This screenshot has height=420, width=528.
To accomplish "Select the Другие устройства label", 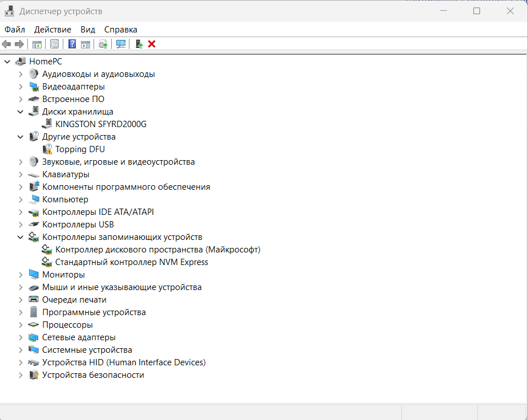I will [79, 137].
